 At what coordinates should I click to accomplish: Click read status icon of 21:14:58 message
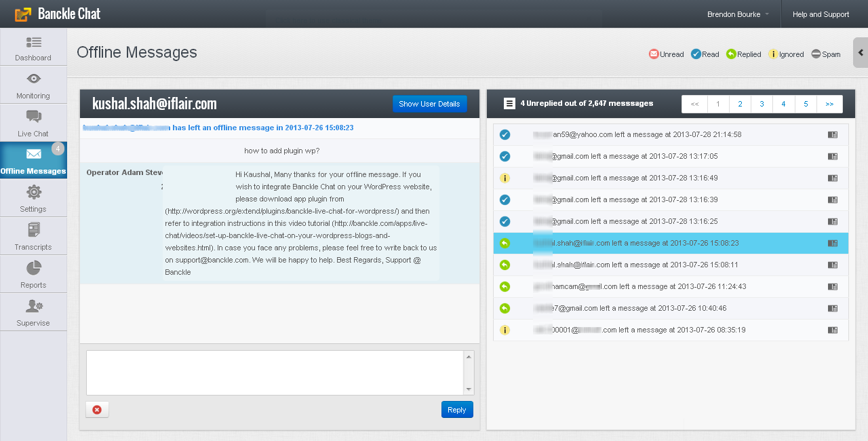click(x=505, y=135)
